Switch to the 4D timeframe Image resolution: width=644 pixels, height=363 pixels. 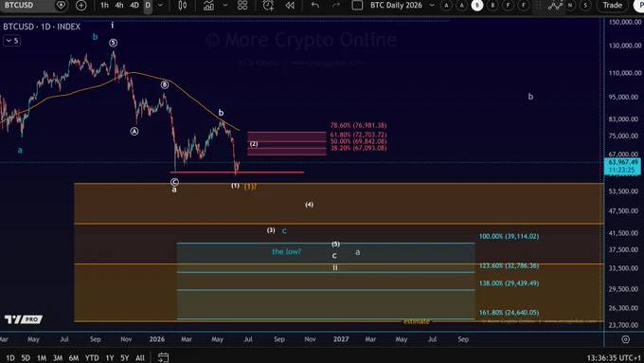pos(134,6)
